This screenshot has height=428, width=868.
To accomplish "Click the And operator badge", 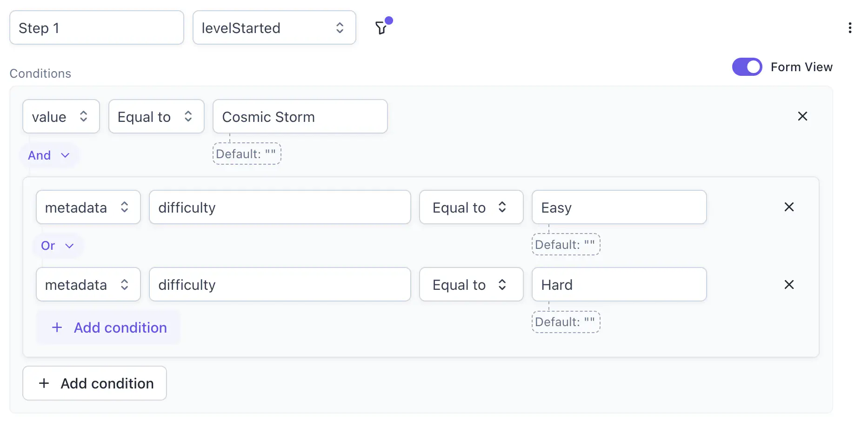I will (40, 155).
